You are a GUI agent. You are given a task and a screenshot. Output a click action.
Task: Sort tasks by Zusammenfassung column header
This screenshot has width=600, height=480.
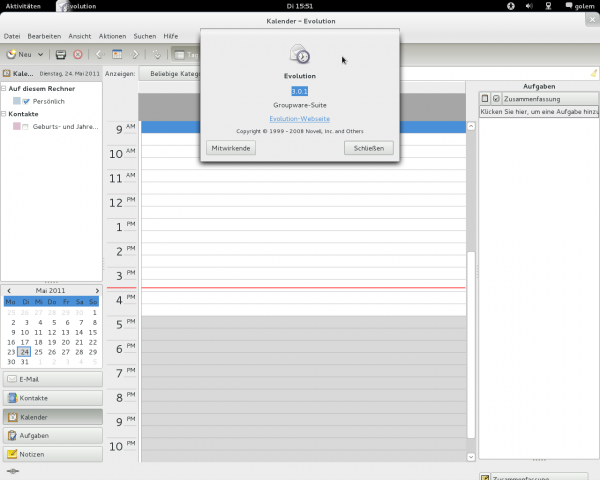click(x=550, y=99)
